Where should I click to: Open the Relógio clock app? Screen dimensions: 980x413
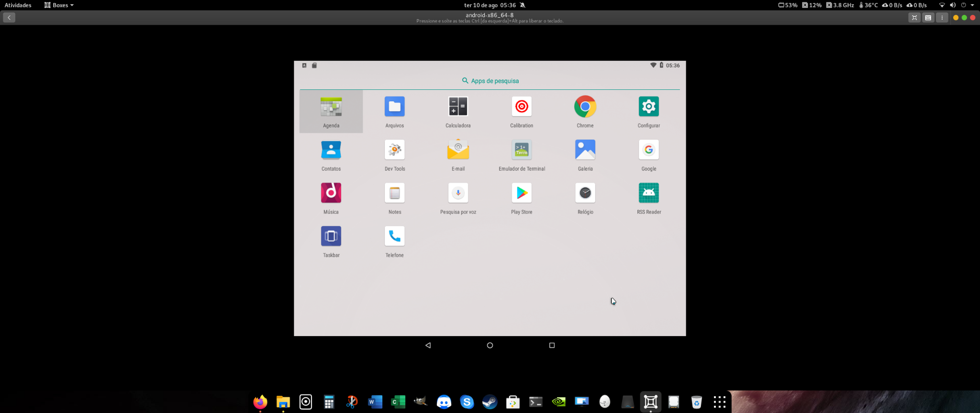(x=585, y=198)
